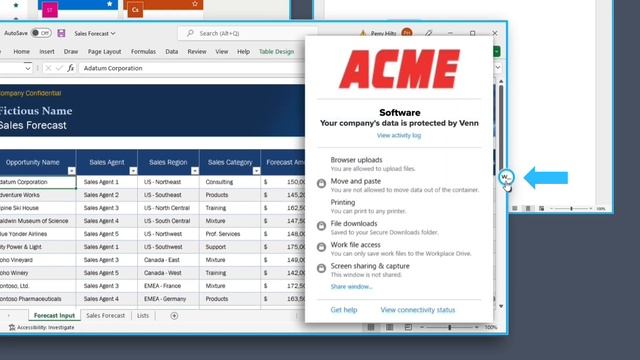Image resolution: width=640 pixels, height=360 pixels.
Task: Open View connectivity status link
Action: point(418,310)
